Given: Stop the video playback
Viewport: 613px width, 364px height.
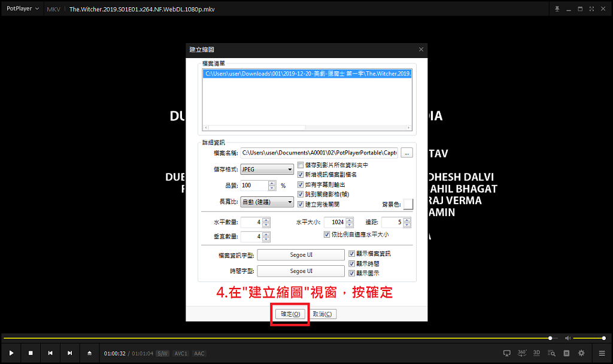Looking at the screenshot, I should [x=31, y=353].
